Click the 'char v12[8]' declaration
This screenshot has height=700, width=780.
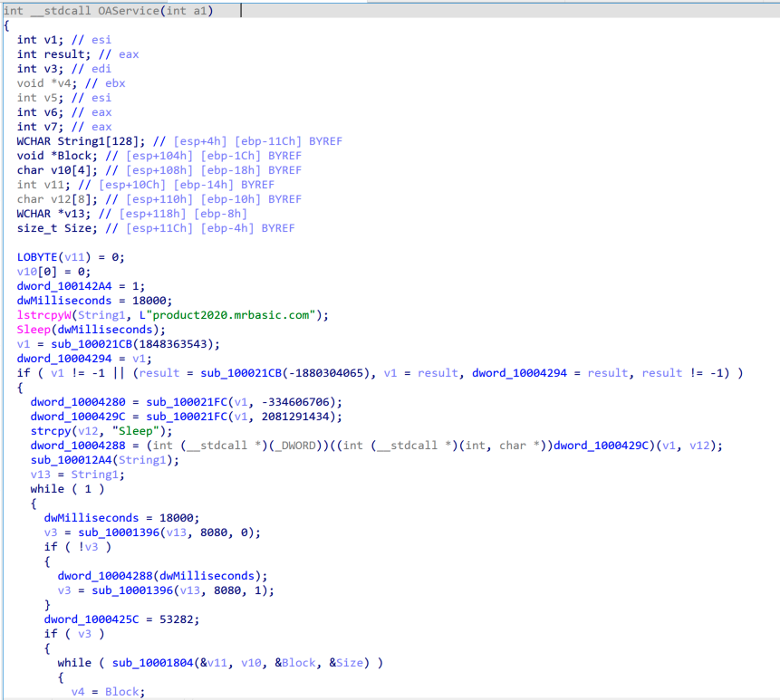[x=159, y=199]
